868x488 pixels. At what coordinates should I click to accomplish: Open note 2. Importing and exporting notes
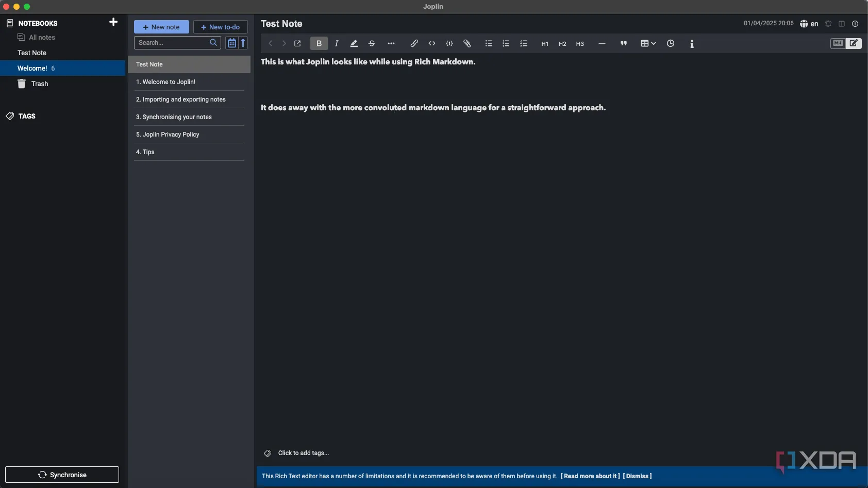(x=189, y=99)
